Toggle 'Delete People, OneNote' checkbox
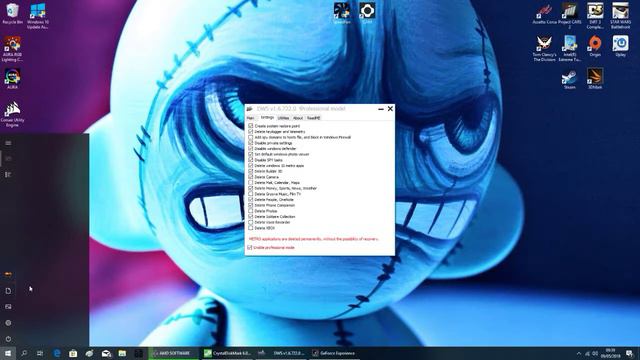This screenshot has width=640, height=360. [x=251, y=200]
